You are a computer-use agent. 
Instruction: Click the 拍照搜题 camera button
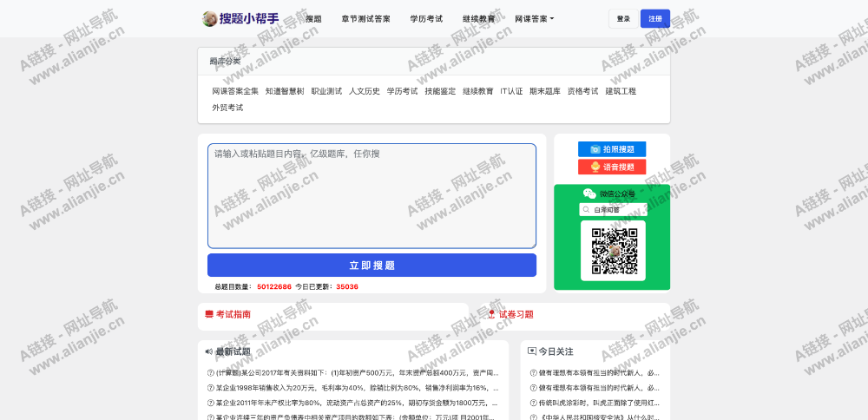click(612, 149)
